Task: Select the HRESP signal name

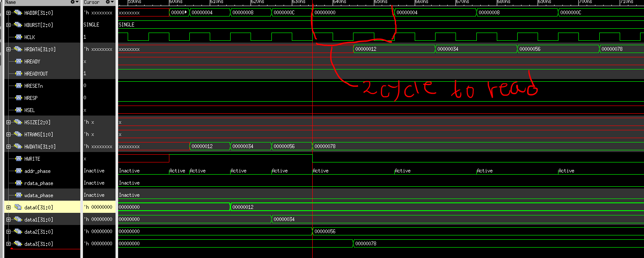Action: coord(31,98)
